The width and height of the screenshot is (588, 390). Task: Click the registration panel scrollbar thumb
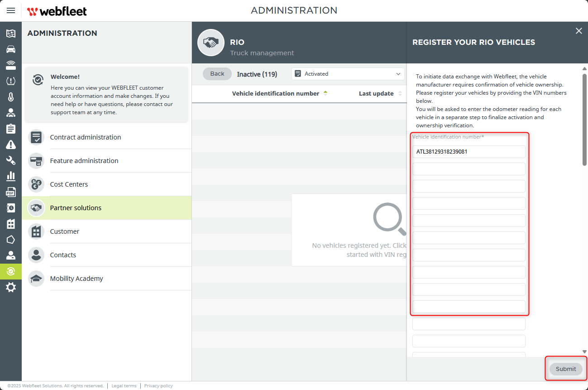(584, 119)
